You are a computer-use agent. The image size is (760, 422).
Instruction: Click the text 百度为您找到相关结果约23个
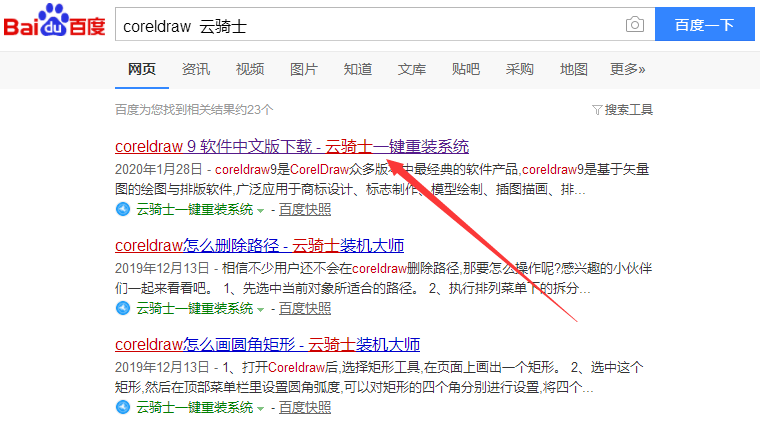(194, 109)
